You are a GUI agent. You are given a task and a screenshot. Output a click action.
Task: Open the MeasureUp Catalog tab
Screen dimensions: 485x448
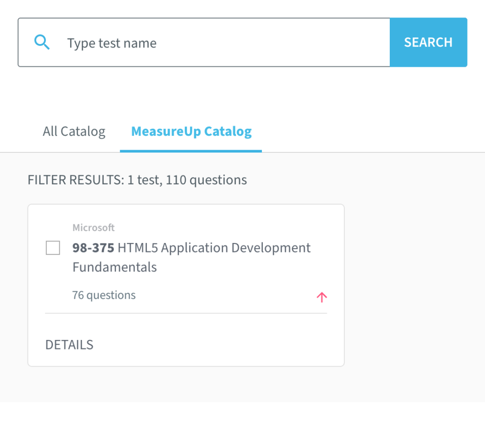(x=191, y=131)
